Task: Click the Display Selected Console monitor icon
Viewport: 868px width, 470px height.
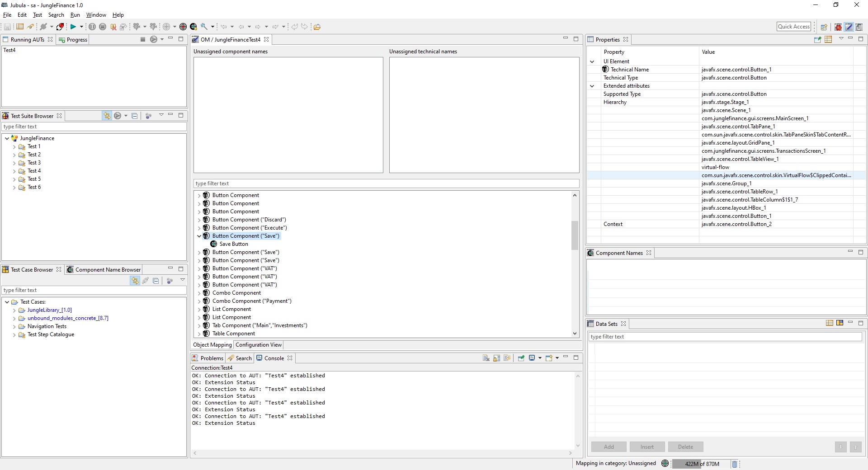Action: [x=532, y=358]
